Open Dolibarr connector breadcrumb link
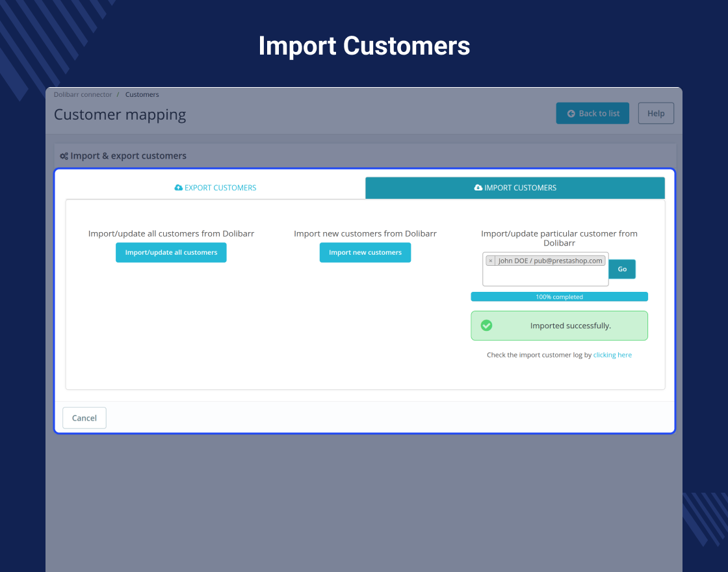Screen dimensions: 728x572 click(x=83, y=94)
